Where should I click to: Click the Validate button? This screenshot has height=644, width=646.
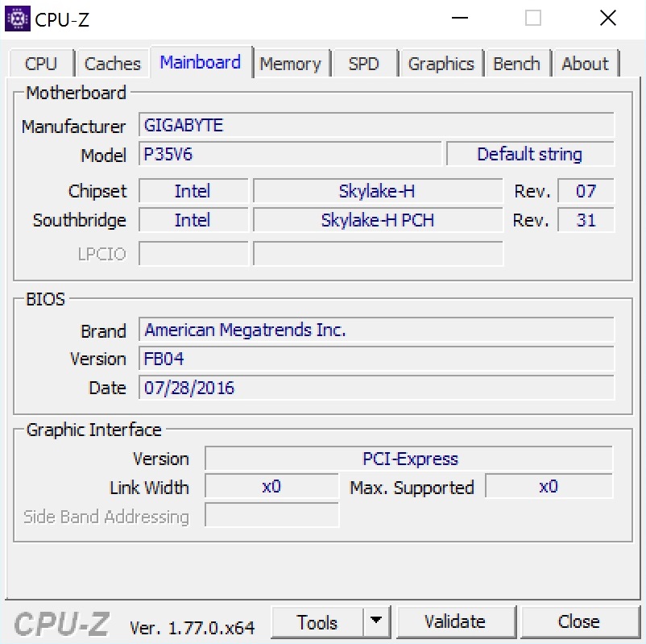click(x=456, y=621)
